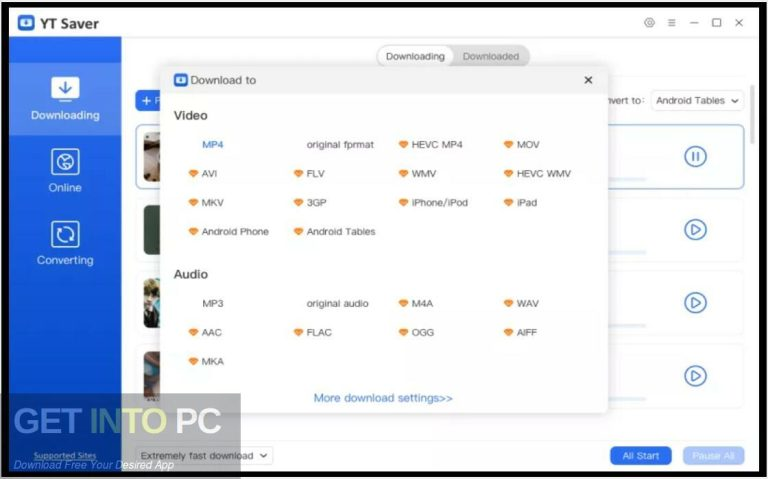The height and width of the screenshot is (479, 768).
Task: Select original format video option
Action: tap(340, 144)
